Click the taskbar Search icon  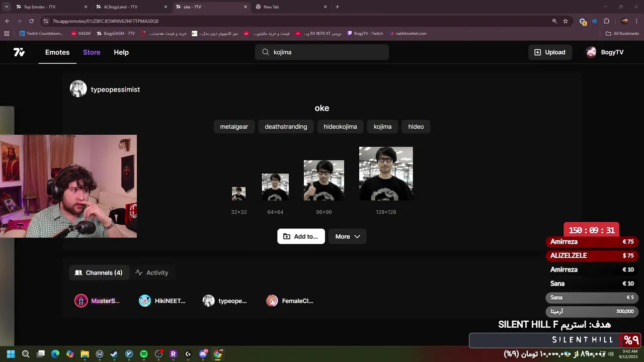(26, 354)
